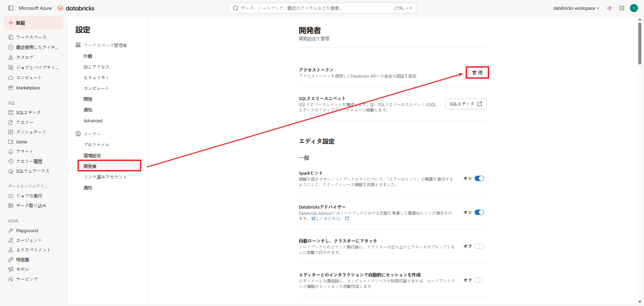
Task: Enable 自動ローンチし、クラスターにアタッチ toggle
Action: (479, 246)
